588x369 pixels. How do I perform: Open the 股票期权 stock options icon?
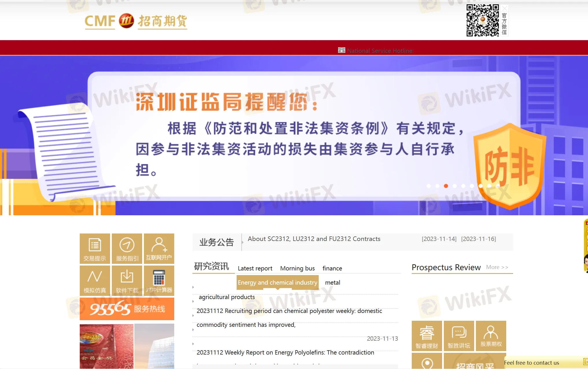pyautogui.click(x=491, y=336)
